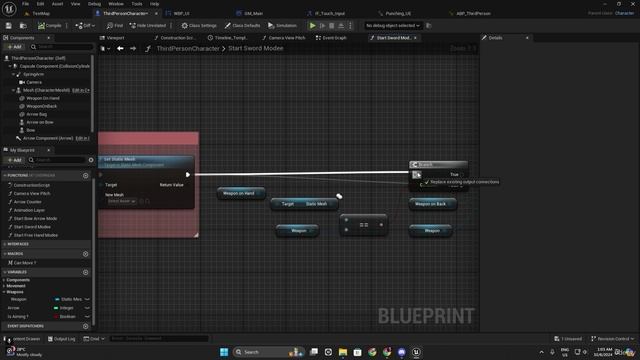The width and height of the screenshot is (640, 360).
Task: Click the Components search field
Action: click(61, 47)
